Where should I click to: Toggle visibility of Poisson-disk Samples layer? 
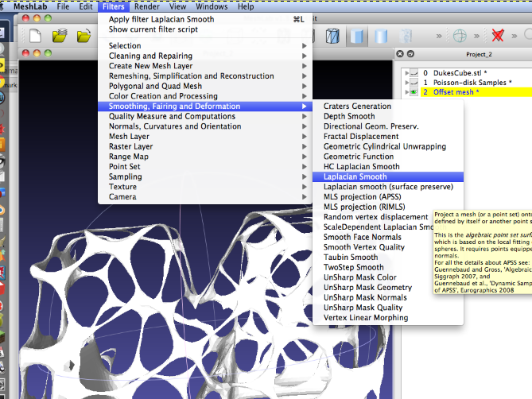414,83
